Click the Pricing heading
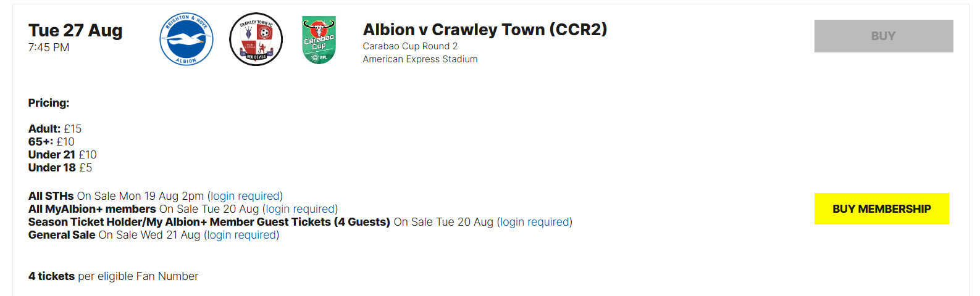The image size is (980, 296). click(49, 103)
